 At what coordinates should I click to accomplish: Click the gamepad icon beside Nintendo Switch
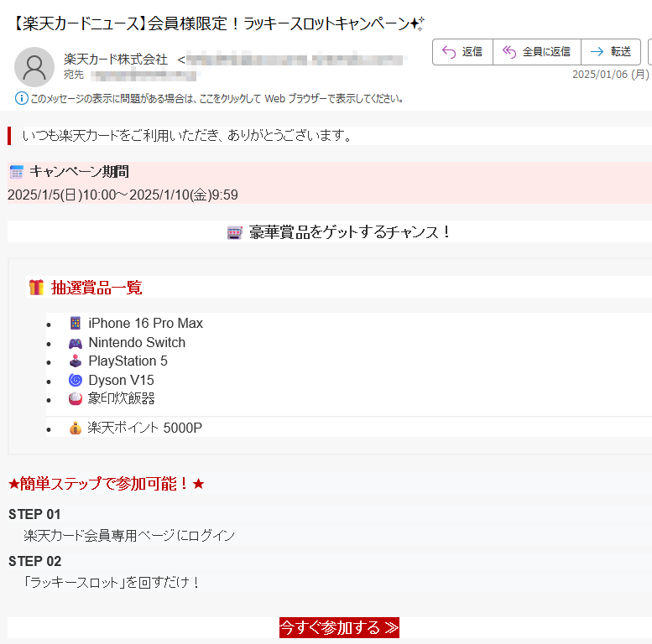click(x=76, y=343)
